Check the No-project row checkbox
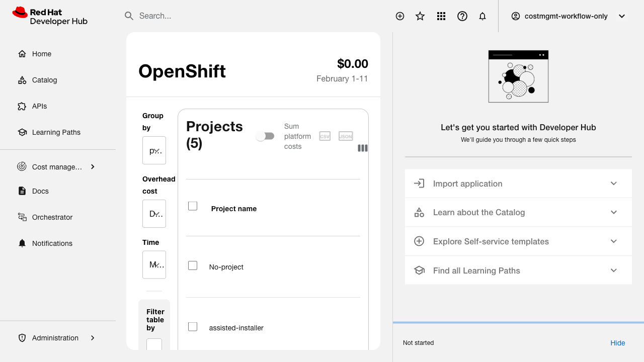 (193, 265)
